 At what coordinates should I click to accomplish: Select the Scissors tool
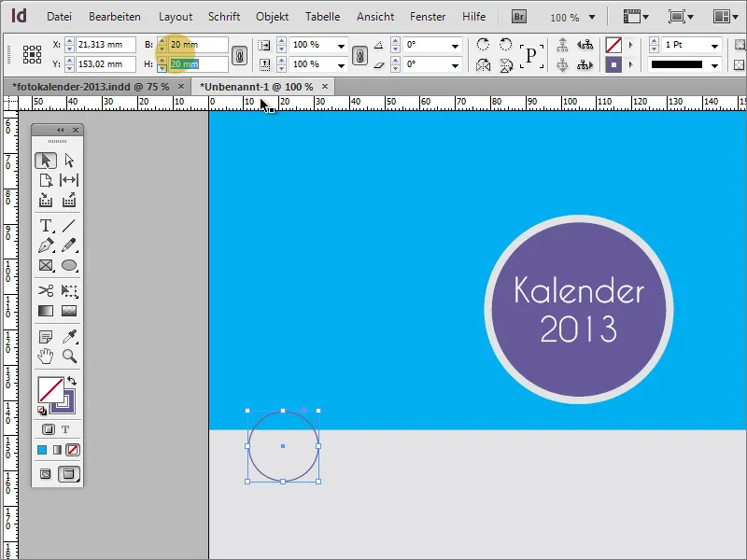pos(46,291)
